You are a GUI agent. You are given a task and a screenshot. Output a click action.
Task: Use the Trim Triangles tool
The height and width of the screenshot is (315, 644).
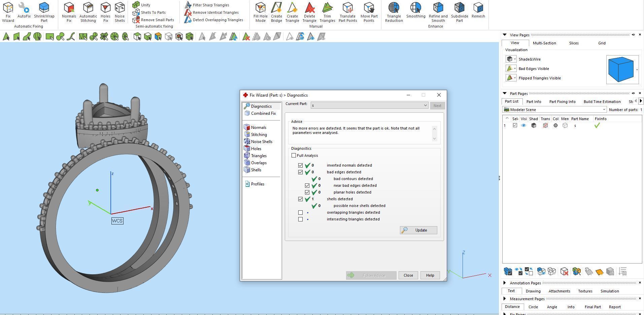pos(327,12)
